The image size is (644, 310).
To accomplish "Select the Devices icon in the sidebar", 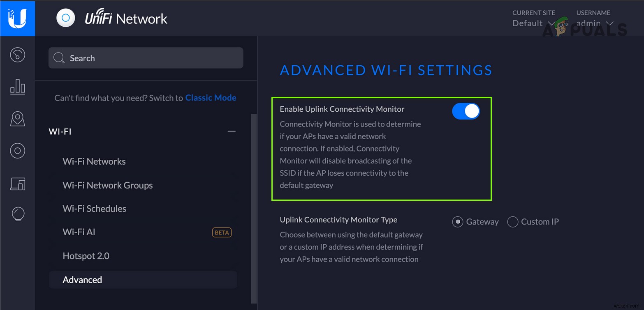I will point(18,151).
